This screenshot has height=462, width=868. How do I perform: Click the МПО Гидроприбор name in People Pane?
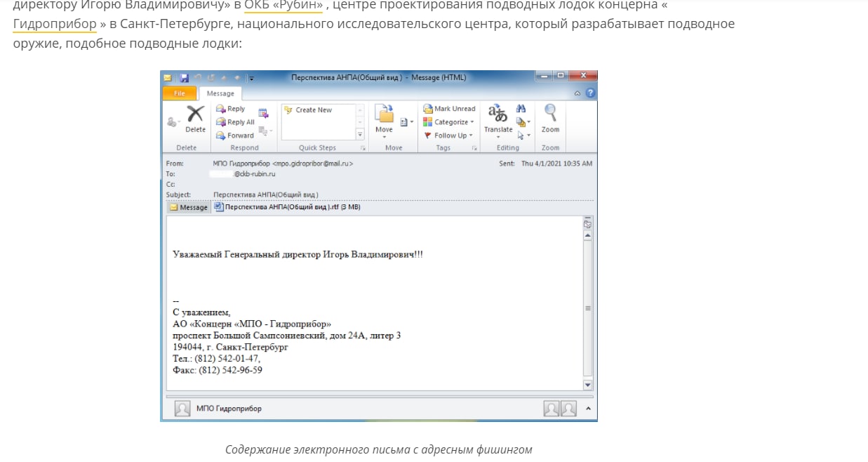[229, 409]
